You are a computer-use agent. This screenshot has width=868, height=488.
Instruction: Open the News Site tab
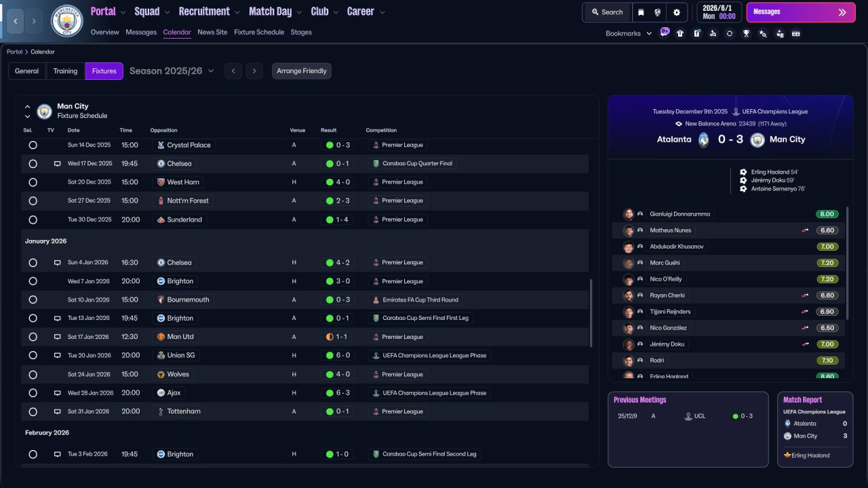pos(212,33)
